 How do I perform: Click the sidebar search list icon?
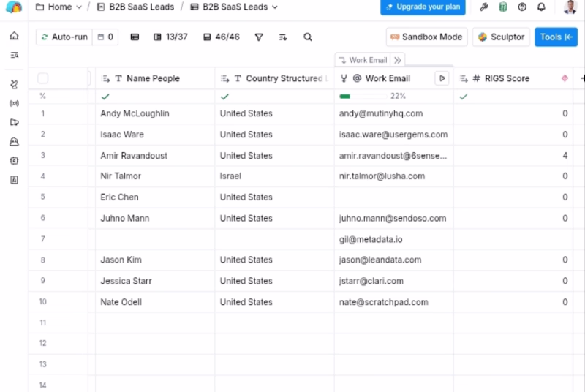(x=14, y=55)
